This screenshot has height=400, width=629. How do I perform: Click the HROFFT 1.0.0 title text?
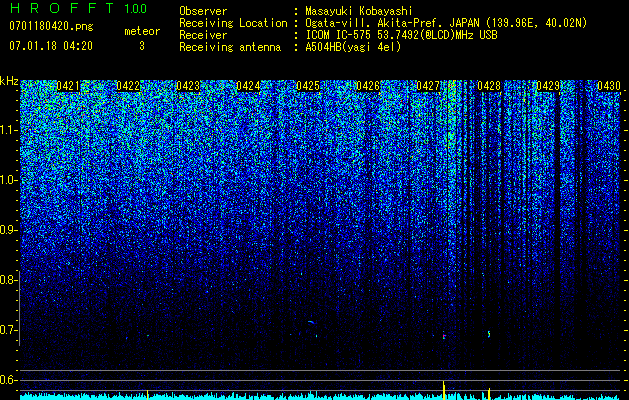[78, 8]
